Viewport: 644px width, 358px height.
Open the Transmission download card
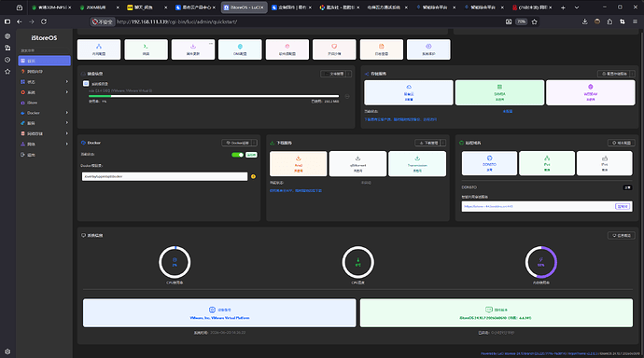pyautogui.click(x=417, y=164)
